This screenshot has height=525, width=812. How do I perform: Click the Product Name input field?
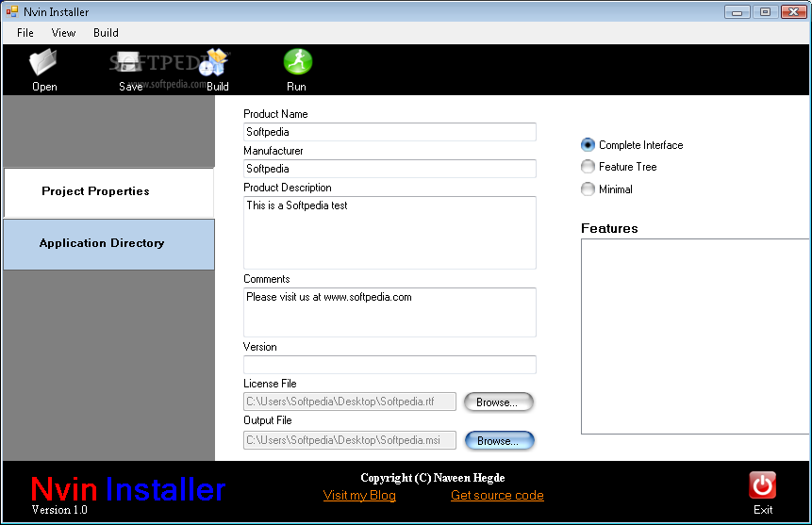[389, 132]
